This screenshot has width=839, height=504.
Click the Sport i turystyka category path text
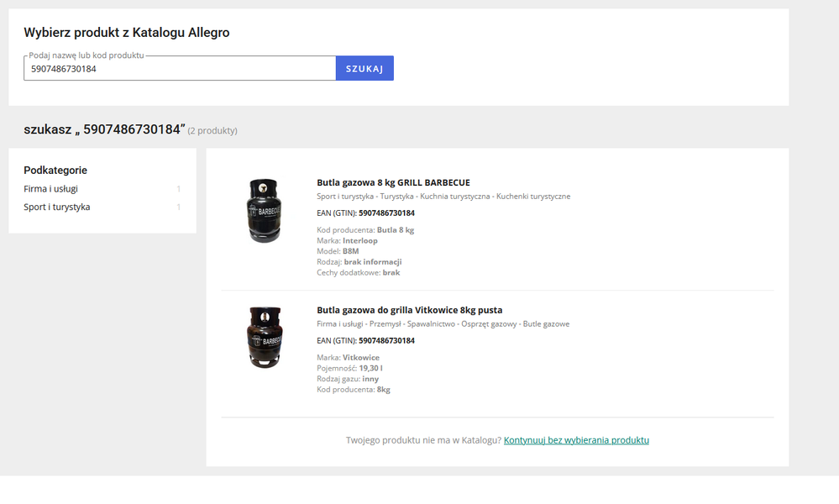443,197
